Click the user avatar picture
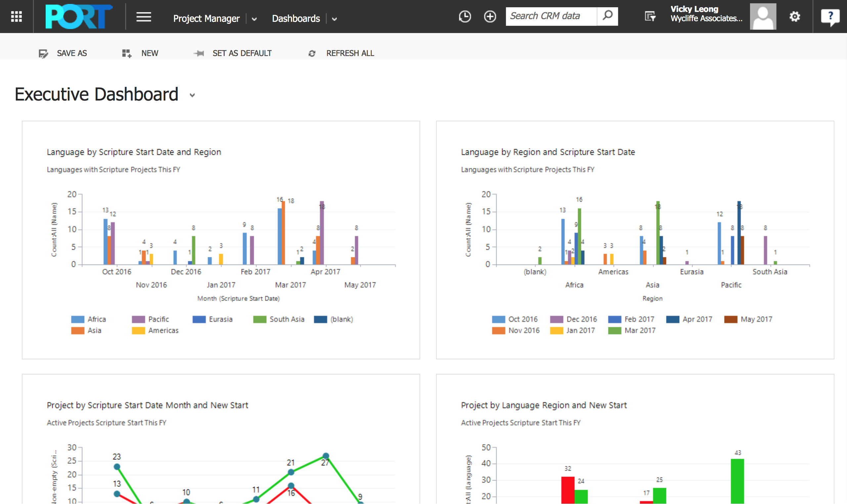Viewport: 847px width, 504px height. point(763,16)
